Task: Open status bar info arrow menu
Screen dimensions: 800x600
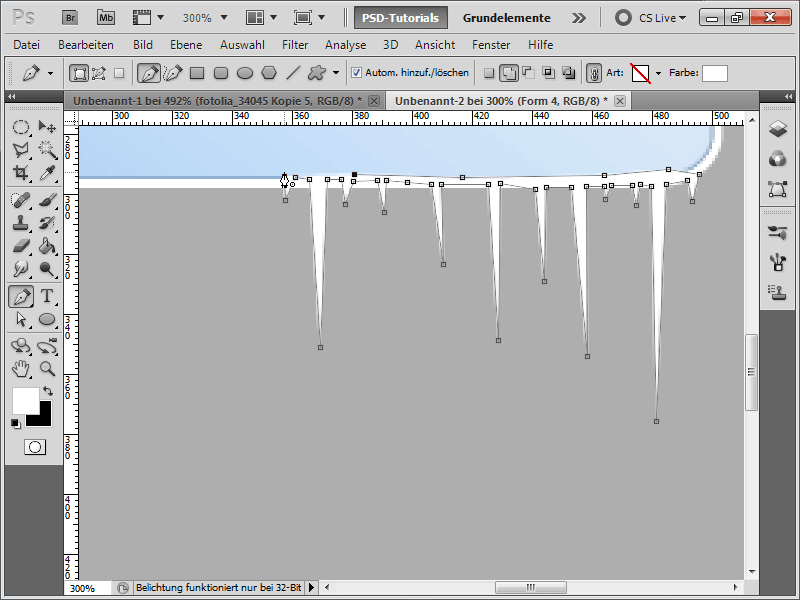Action: click(x=311, y=588)
